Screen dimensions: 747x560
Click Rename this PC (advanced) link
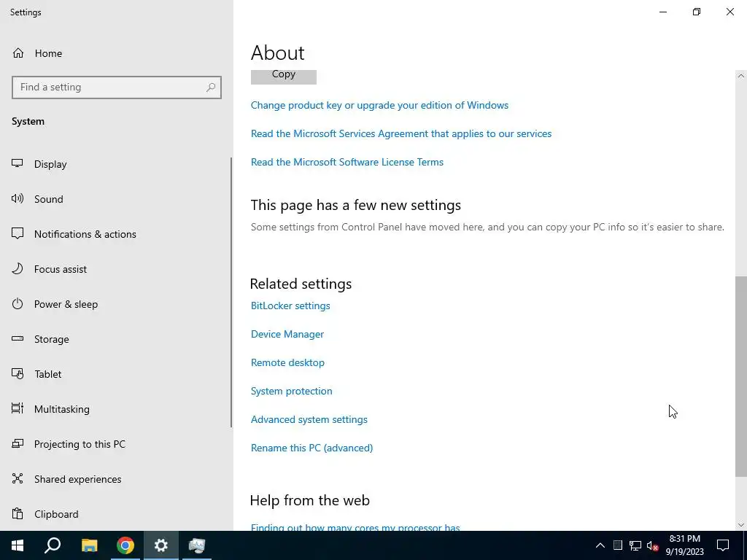(x=311, y=448)
